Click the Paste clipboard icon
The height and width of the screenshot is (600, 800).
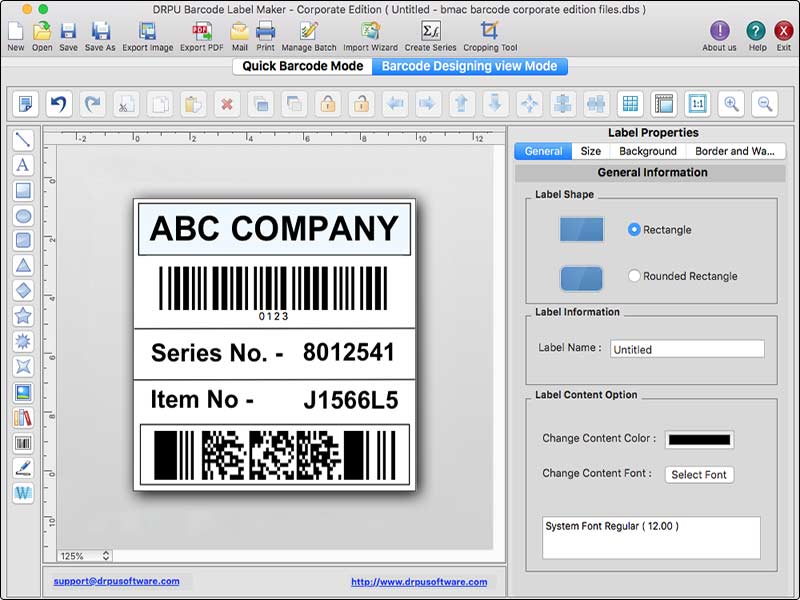pyautogui.click(x=193, y=104)
